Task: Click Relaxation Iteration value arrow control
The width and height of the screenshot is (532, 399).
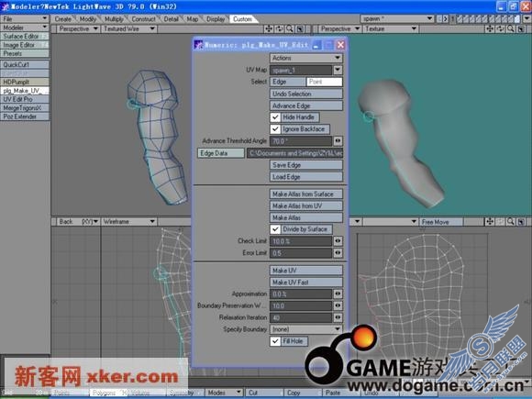Action: [338, 317]
